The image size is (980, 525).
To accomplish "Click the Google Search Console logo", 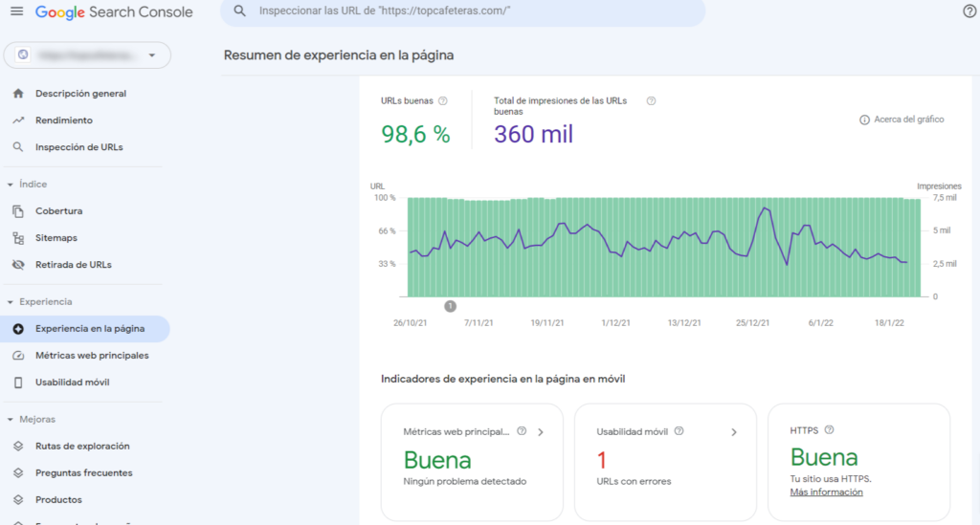I will 114,11.
